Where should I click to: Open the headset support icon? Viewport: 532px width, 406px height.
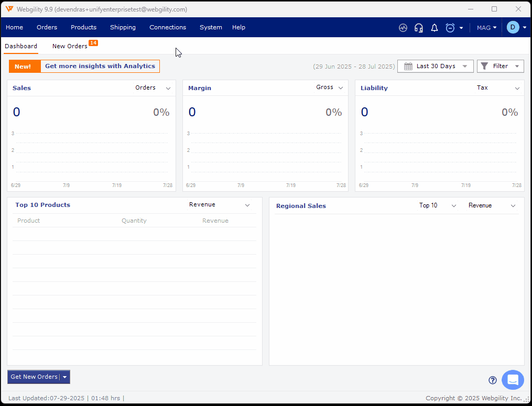[x=418, y=27]
